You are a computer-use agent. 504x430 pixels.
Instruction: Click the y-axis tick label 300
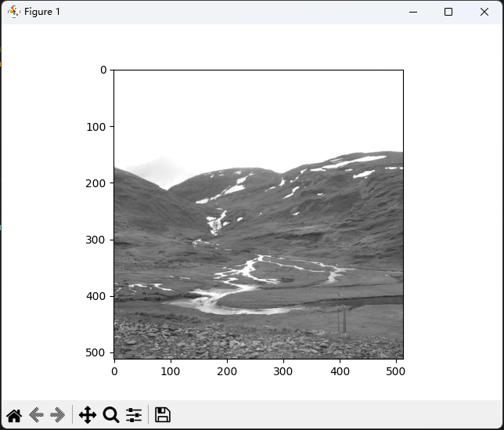pos(95,240)
